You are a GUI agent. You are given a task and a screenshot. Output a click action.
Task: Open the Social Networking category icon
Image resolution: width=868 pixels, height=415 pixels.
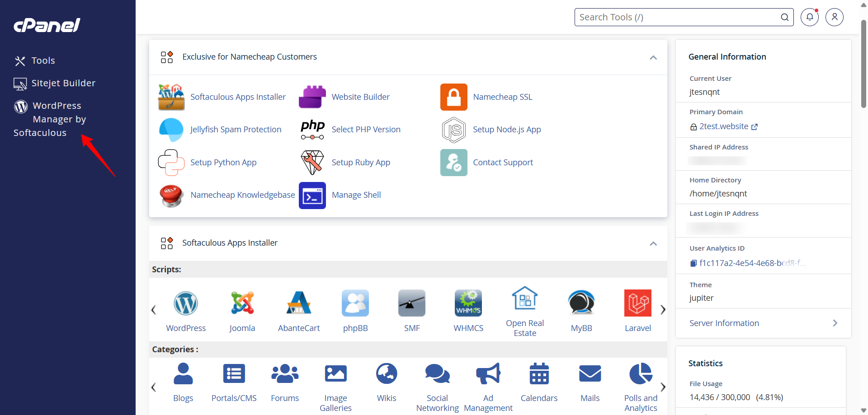pos(438,374)
